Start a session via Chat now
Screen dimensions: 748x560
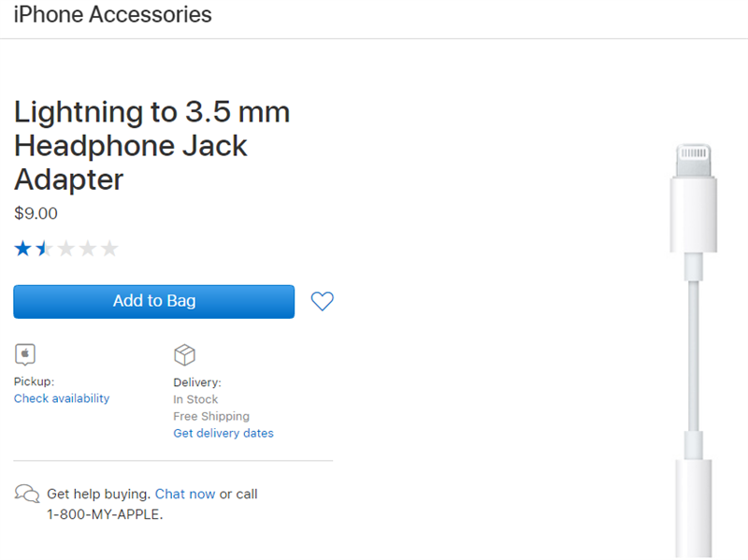pos(185,494)
